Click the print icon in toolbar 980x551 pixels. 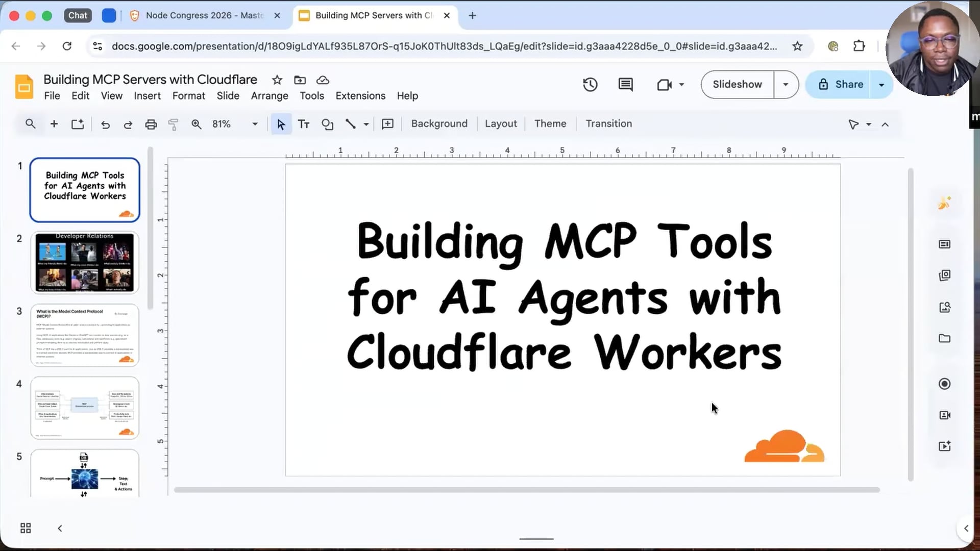tap(151, 124)
